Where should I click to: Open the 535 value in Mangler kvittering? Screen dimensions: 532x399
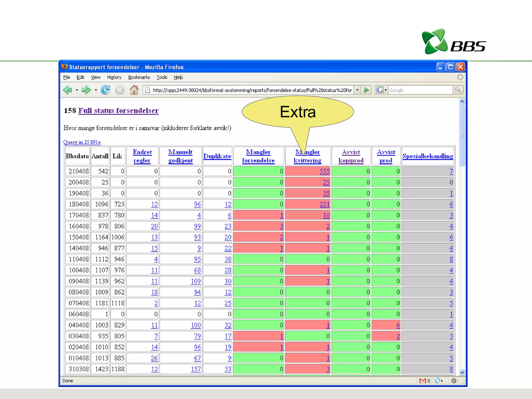pos(324,171)
